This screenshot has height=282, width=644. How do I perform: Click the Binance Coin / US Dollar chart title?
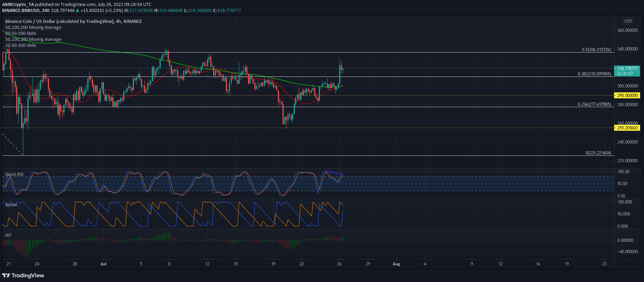tap(74, 22)
